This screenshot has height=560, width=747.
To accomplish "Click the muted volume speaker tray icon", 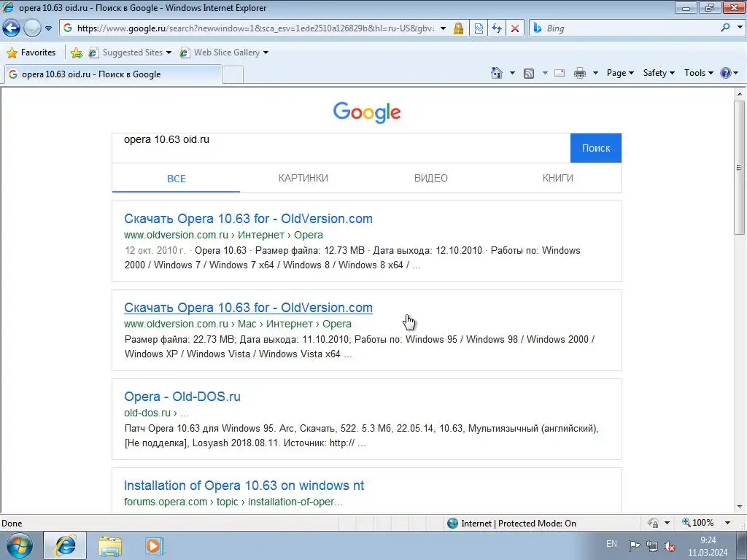I will [x=670, y=546].
